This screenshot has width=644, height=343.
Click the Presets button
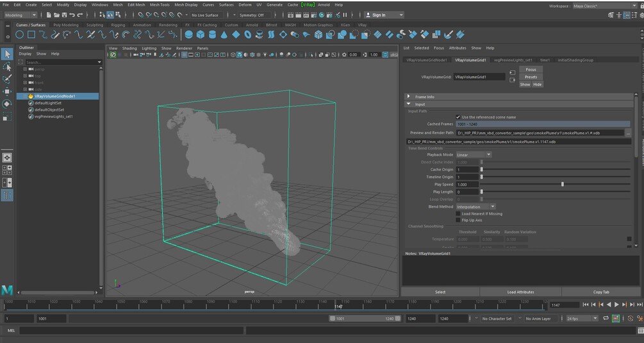[531, 77]
